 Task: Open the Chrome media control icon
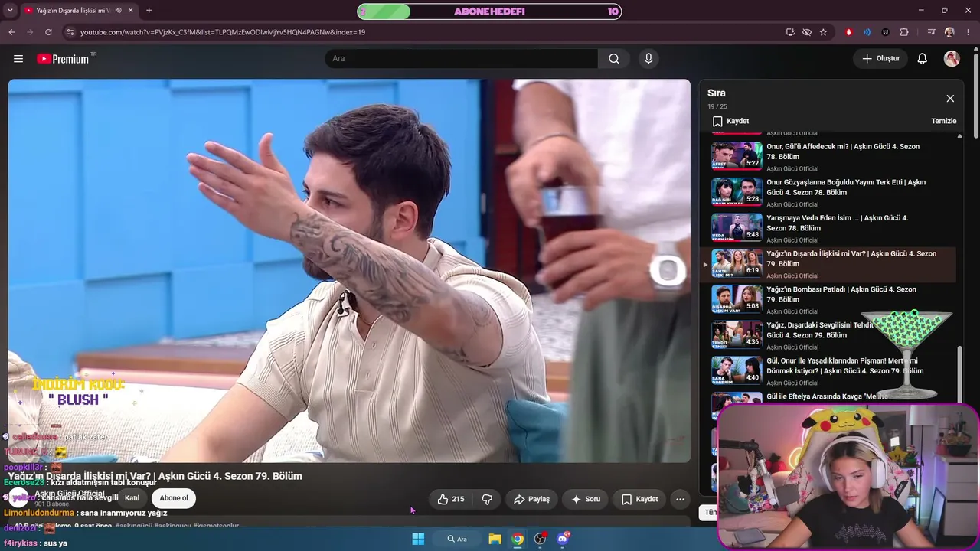[x=931, y=32]
